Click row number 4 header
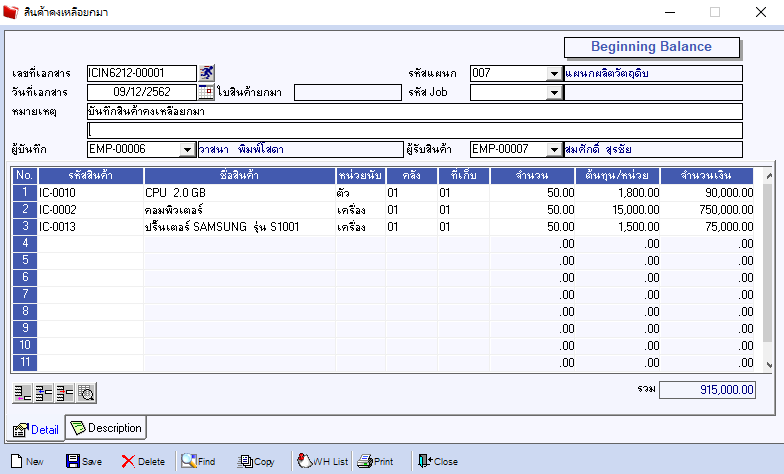Image resolution: width=784 pixels, height=474 pixels. tap(25, 244)
